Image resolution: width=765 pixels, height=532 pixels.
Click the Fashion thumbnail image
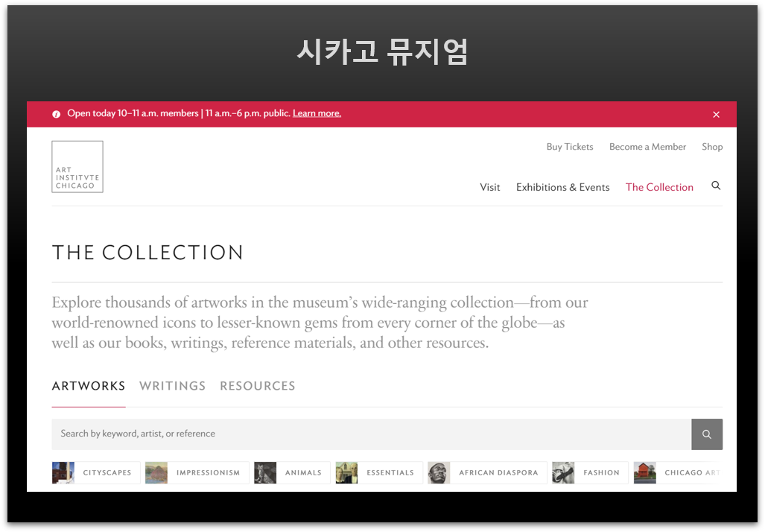[x=563, y=472]
